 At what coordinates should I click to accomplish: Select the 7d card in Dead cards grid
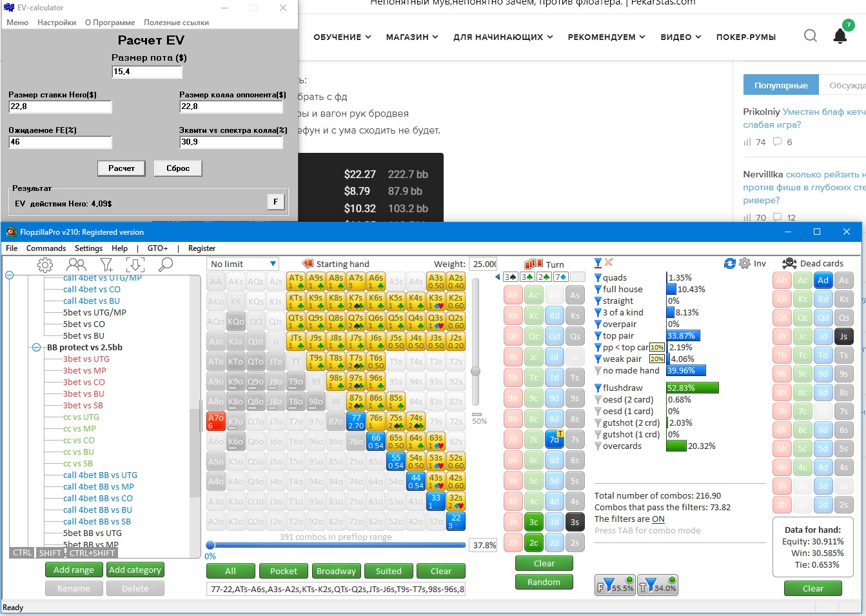823,412
